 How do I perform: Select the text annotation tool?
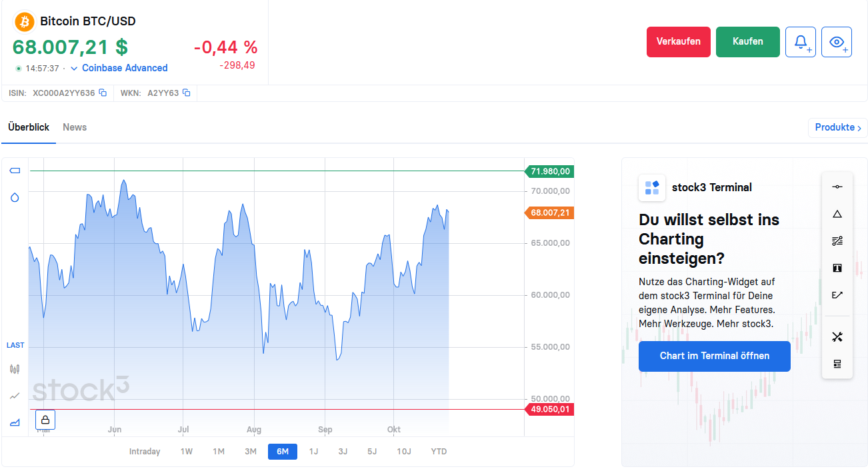(837, 268)
